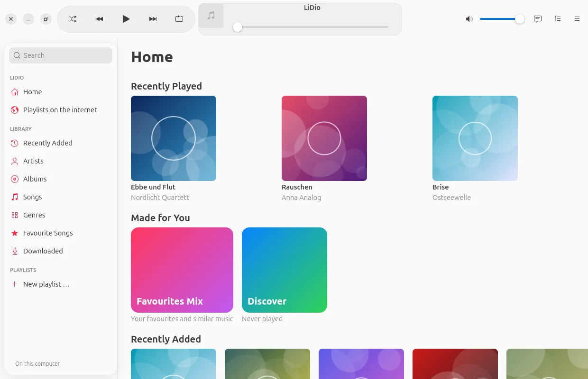This screenshot has height=379, width=588.
Task: Click the Brise album title
Action: pos(441,187)
